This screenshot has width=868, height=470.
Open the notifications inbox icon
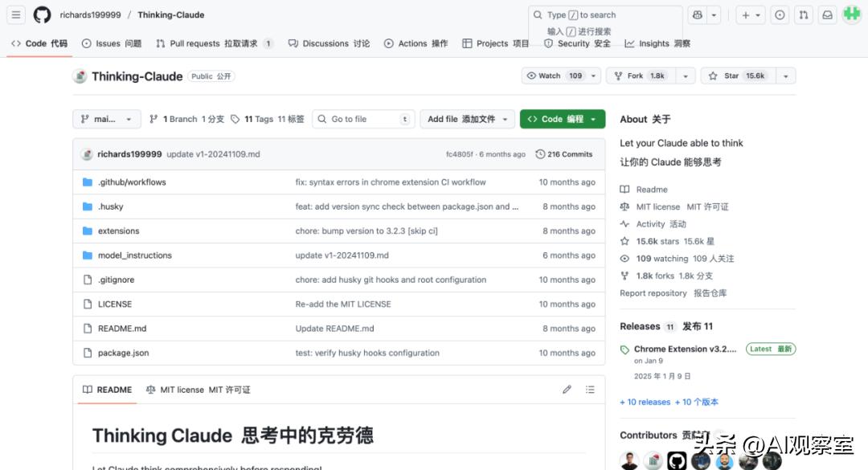(827, 14)
